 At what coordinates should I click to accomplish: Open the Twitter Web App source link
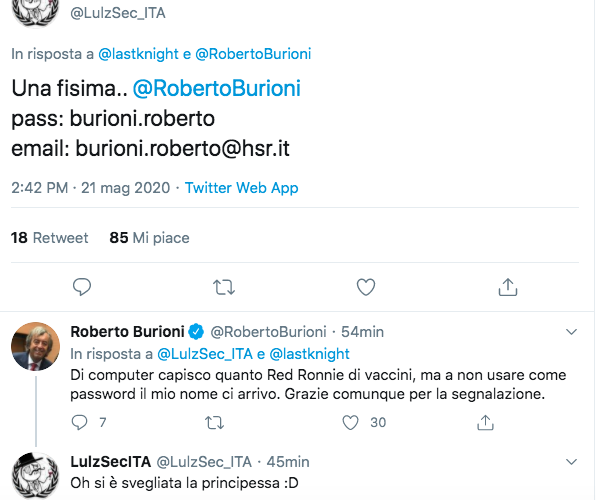tap(241, 188)
